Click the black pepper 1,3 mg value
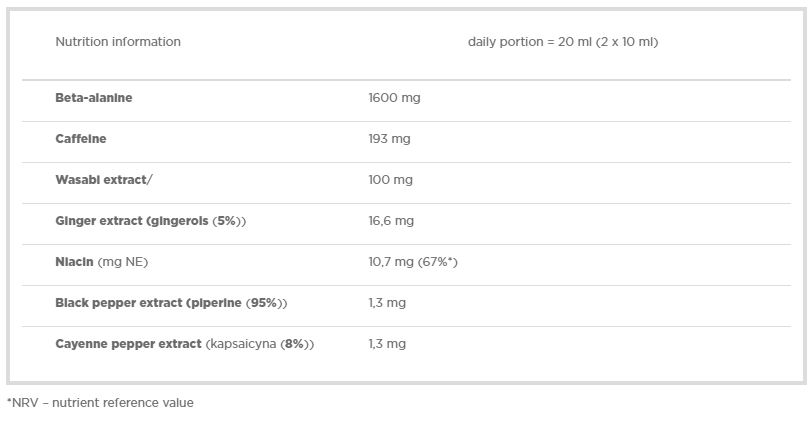Viewport: 812px width, 422px height. pyautogui.click(x=387, y=303)
